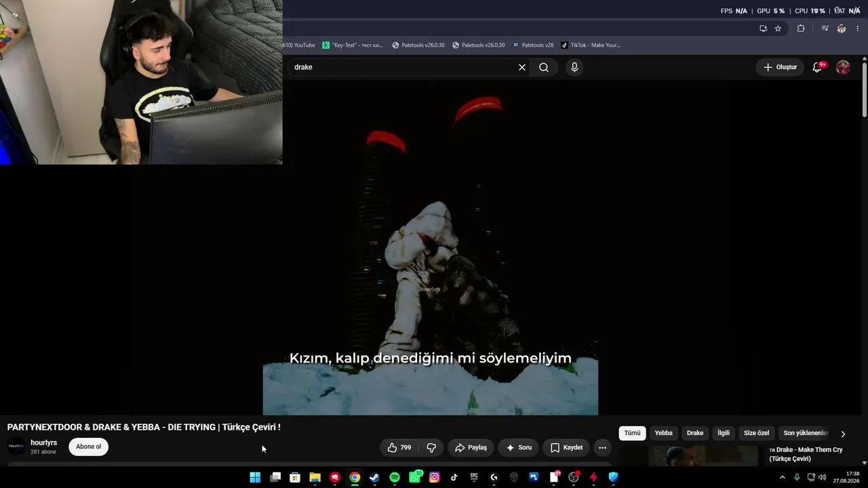
Task: Select the İlgili filter chip
Action: pos(724,433)
